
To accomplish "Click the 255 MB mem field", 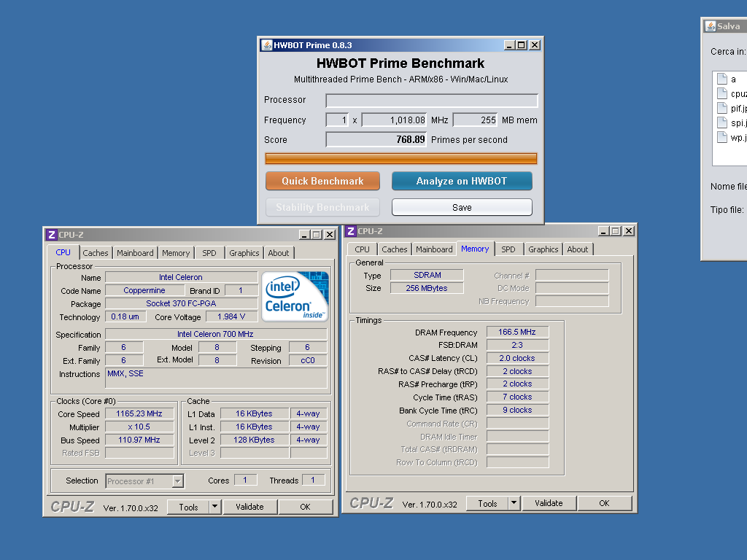I will tap(475, 120).
